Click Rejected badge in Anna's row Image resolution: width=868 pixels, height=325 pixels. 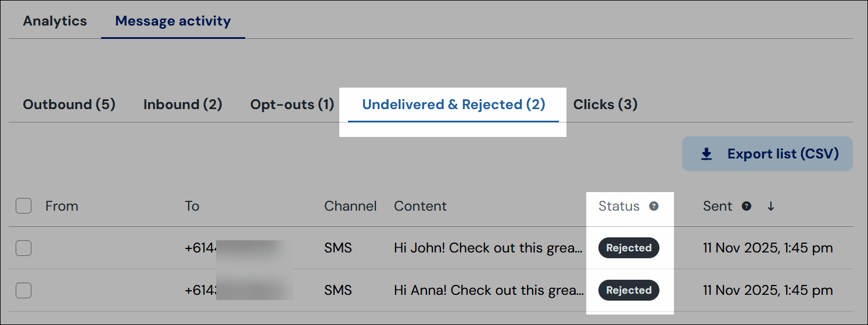tap(629, 290)
